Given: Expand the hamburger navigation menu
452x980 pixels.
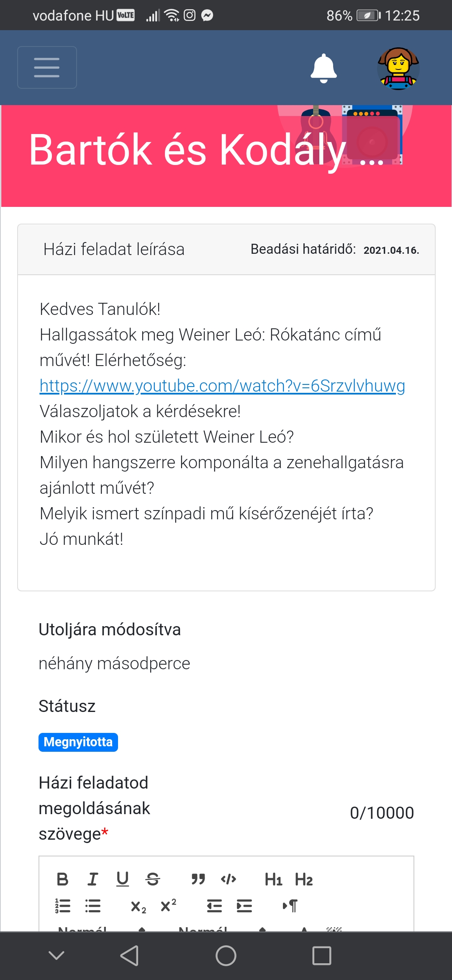Looking at the screenshot, I should click(47, 67).
